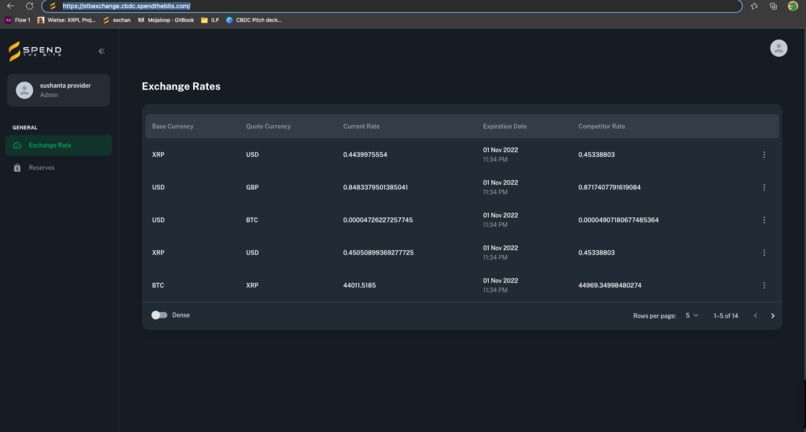Open the top-right account avatar

[x=778, y=48]
